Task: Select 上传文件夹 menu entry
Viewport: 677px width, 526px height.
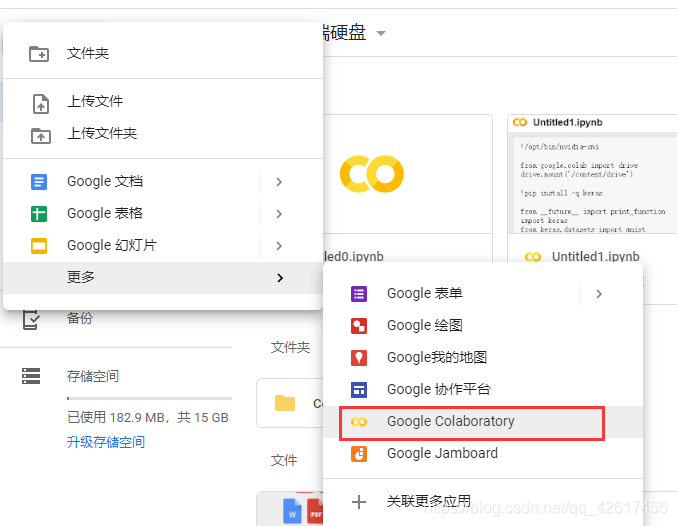Action: tap(163, 133)
